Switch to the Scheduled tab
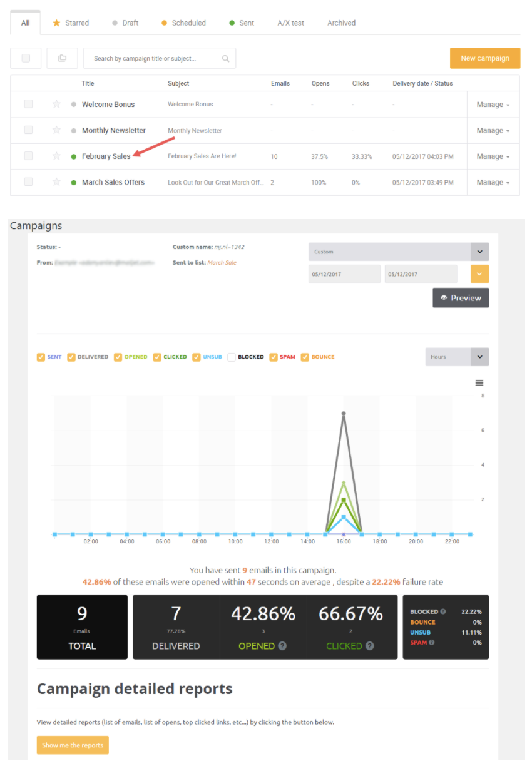The height and width of the screenshot is (761, 532). 183,23
